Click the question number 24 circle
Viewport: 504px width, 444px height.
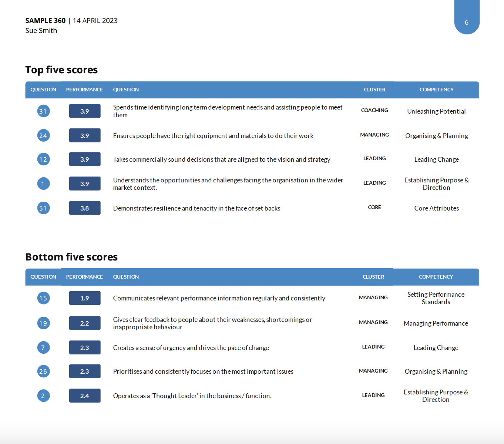(43, 135)
